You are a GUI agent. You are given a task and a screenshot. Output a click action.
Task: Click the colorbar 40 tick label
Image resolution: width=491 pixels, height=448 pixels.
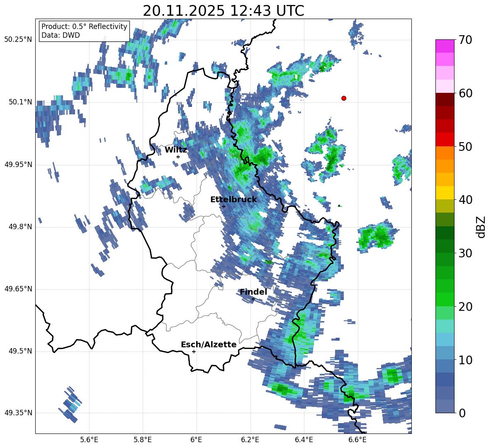coord(465,200)
